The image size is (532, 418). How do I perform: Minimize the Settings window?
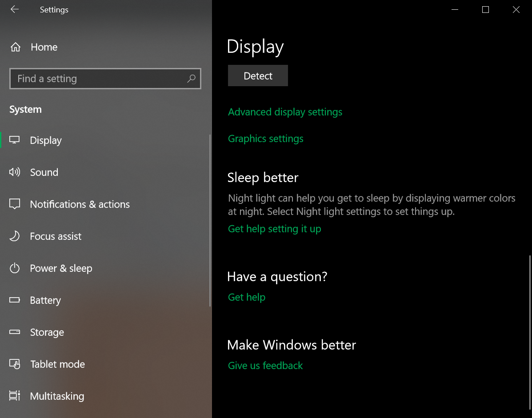point(455,9)
